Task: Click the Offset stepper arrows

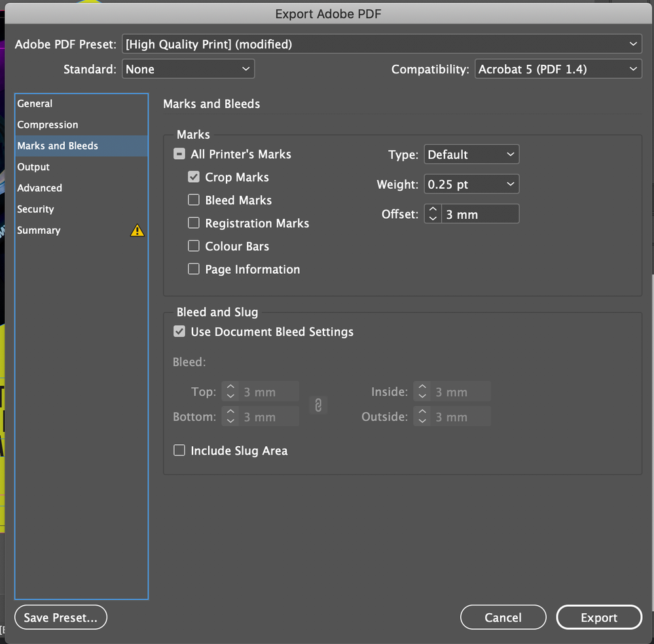Action: point(433,214)
